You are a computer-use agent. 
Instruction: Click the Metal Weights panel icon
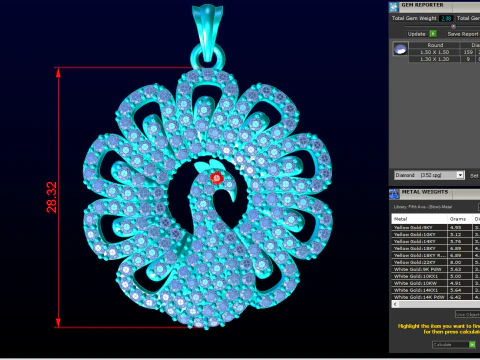(394, 194)
